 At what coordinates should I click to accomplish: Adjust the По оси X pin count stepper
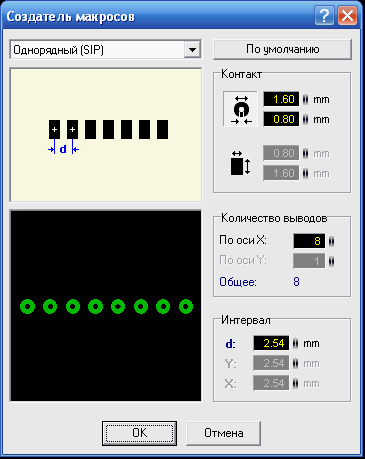point(331,241)
